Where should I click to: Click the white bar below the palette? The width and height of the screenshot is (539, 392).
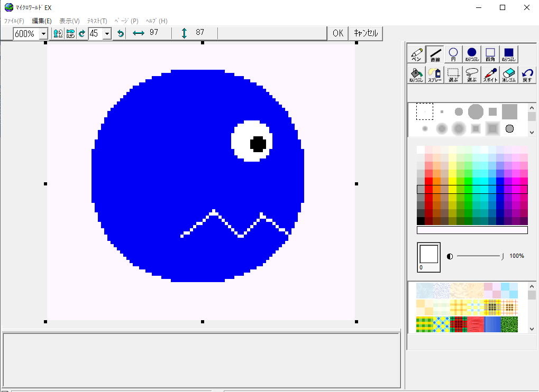click(x=472, y=230)
